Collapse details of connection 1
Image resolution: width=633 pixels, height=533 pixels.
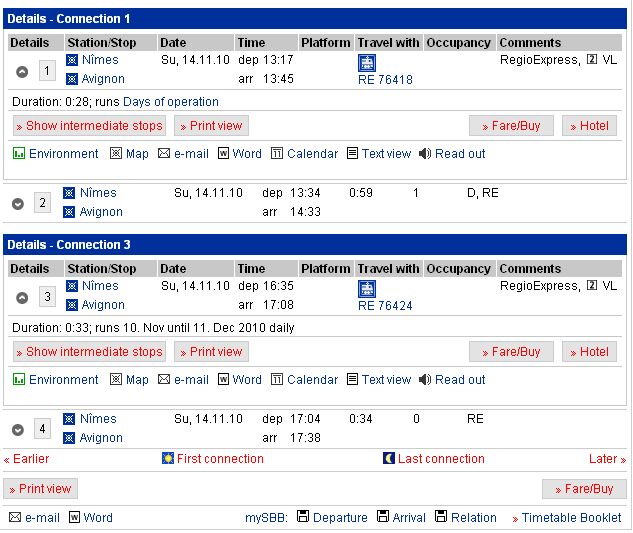[22, 72]
